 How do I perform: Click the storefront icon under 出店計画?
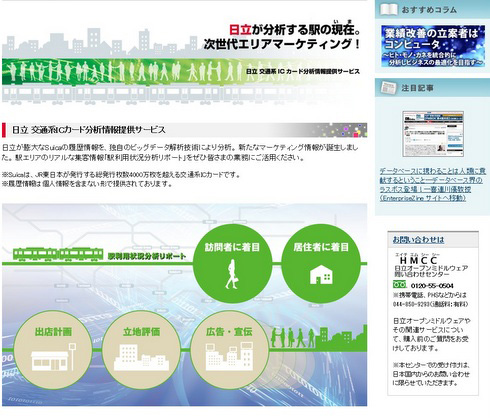coord(53,357)
